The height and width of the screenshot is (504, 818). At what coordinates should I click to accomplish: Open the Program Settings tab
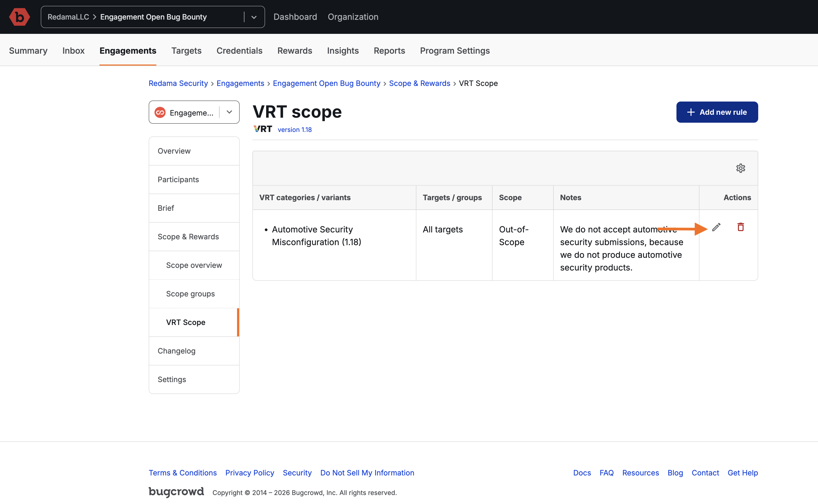pyautogui.click(x=455, y=51)
